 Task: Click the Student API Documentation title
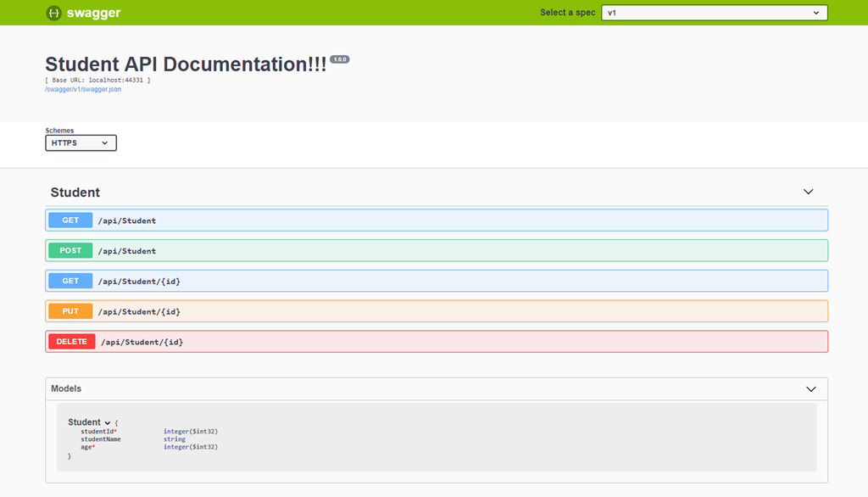pos(186,64)
